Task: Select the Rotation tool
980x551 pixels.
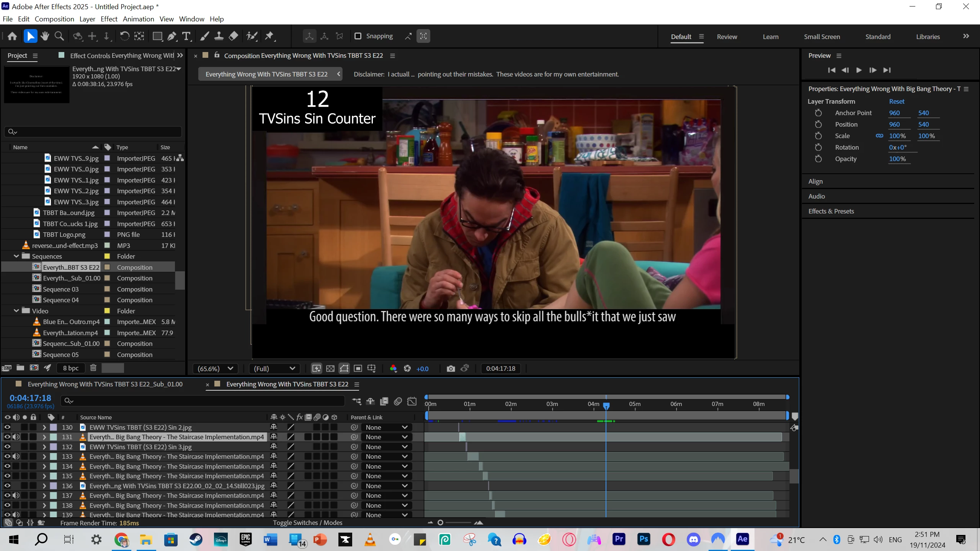Action: [x=124, y=36]
